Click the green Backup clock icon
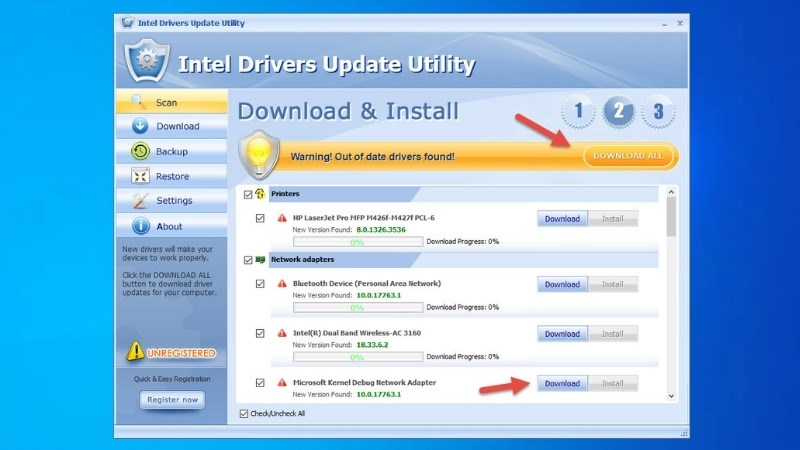The width and height of the screenshot is (800, 450). [x=140, y=151]
